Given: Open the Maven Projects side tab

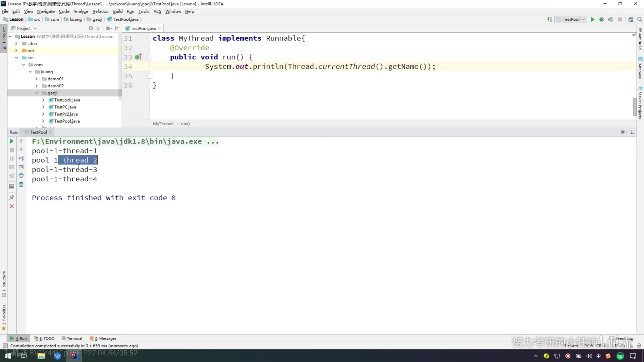Looking at the screenshot, I should click(x=640, y=103).
